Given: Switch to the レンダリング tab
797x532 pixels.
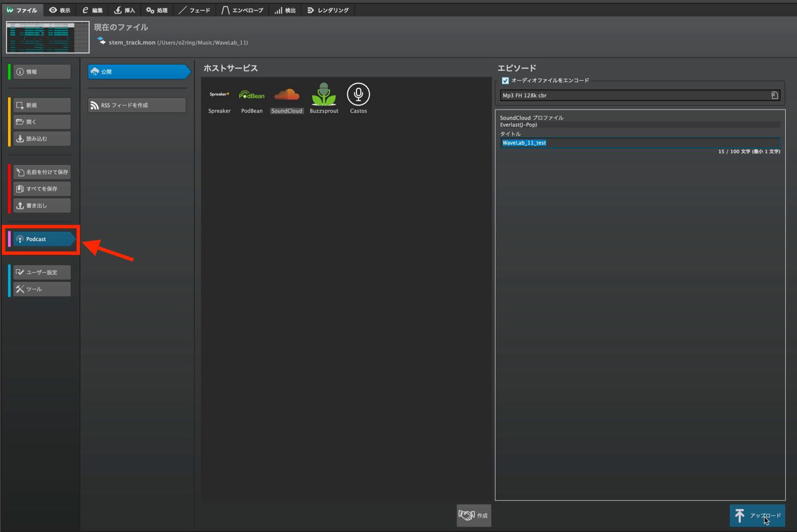Looking at the screenshot, I should click(328, 10).
